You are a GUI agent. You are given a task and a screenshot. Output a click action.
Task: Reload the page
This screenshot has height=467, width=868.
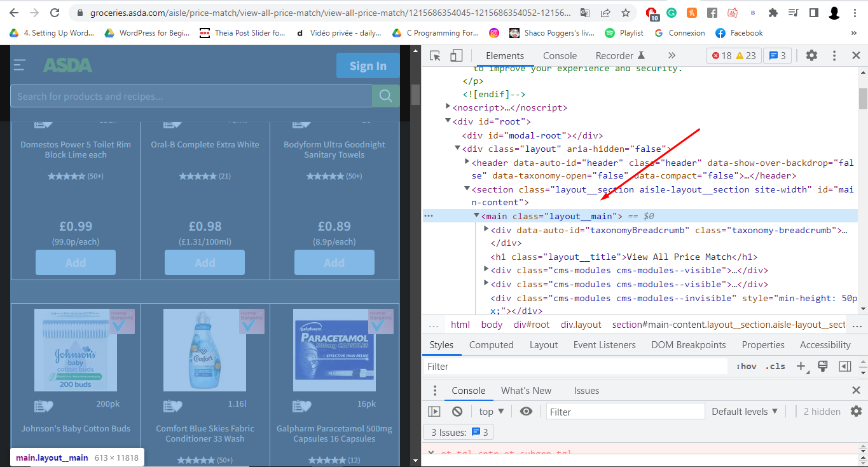tap(55, 13)
